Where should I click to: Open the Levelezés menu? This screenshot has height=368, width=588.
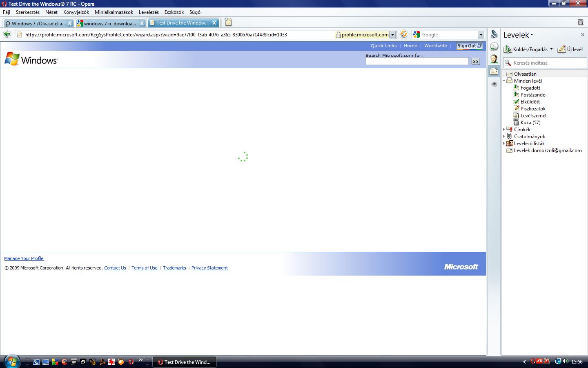pos(149,12)
